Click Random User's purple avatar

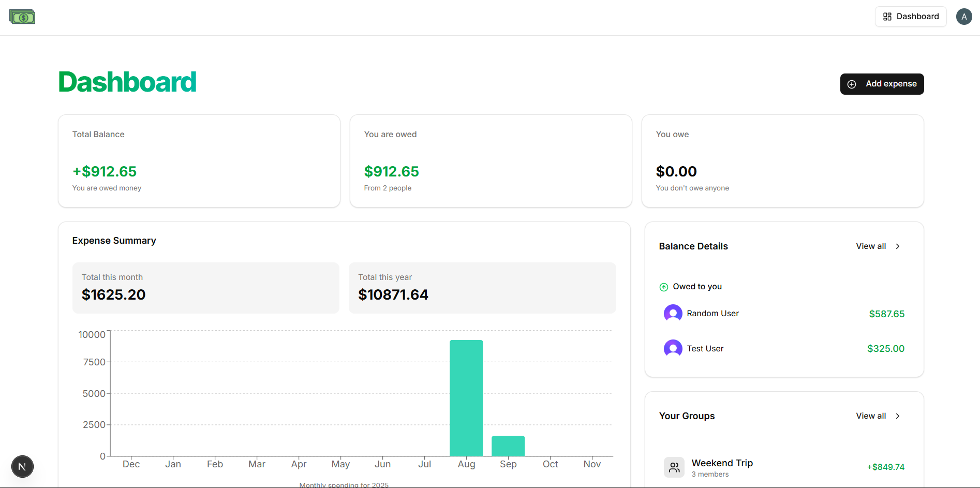(673, 313)
